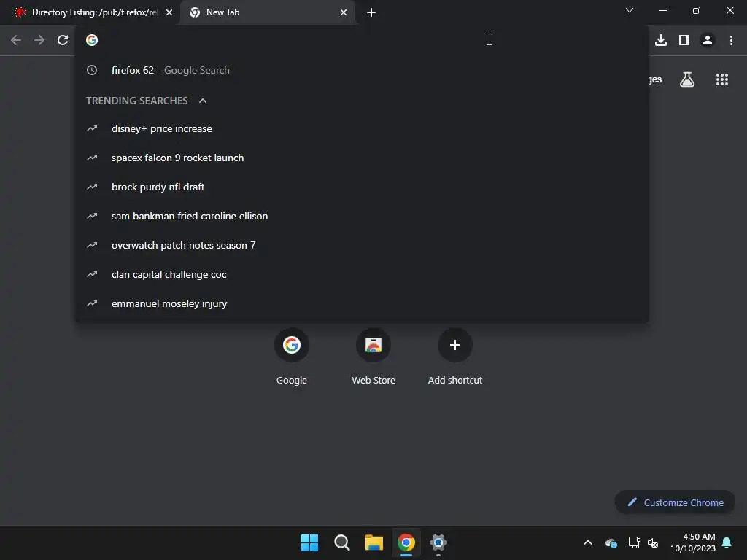Open the Chrome downloads icon
The width and height of the screenshot is (747, 560).
click(661, 40)
